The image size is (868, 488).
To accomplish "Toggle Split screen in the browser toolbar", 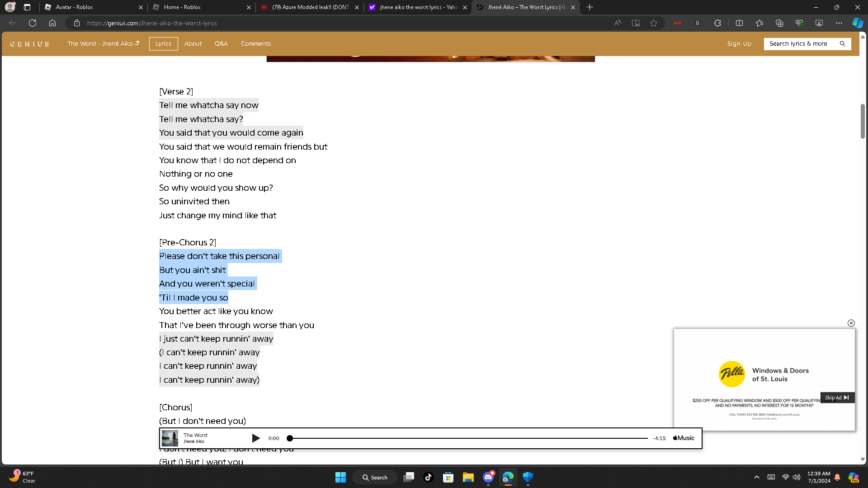I will [x=740, y=23].
